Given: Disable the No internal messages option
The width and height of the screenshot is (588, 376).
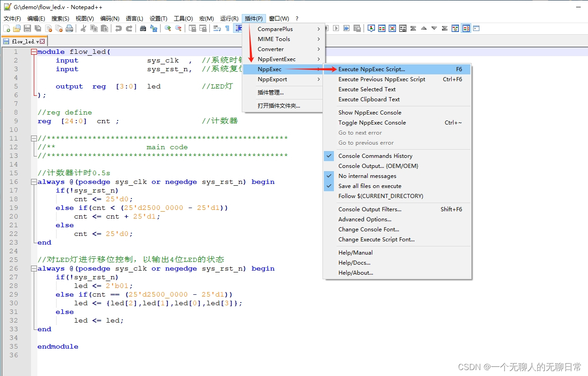Looking at the screenshot, I should (x=366, y=176).
